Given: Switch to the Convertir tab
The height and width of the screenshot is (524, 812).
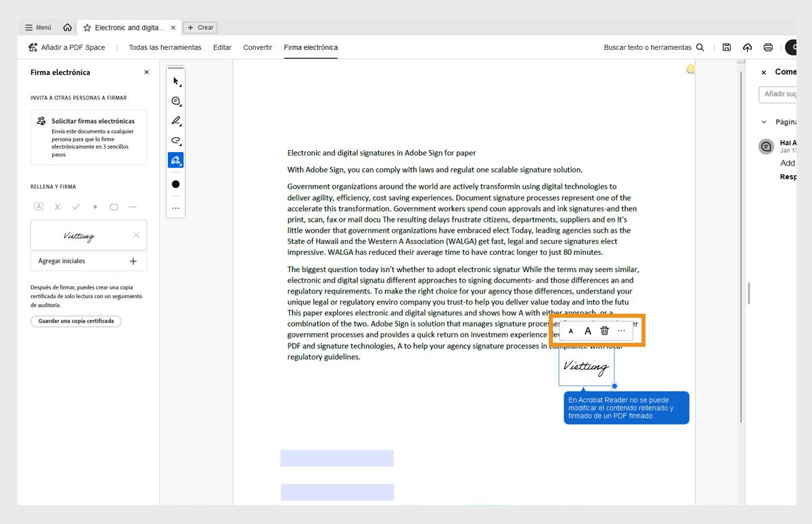Looking at the screenshot, I should pos(257,47).
